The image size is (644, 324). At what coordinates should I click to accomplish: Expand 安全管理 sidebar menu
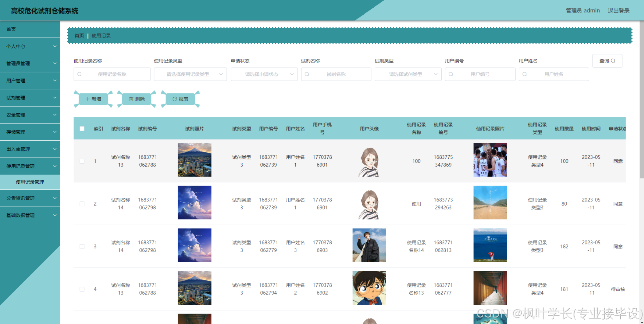point(30,115)
